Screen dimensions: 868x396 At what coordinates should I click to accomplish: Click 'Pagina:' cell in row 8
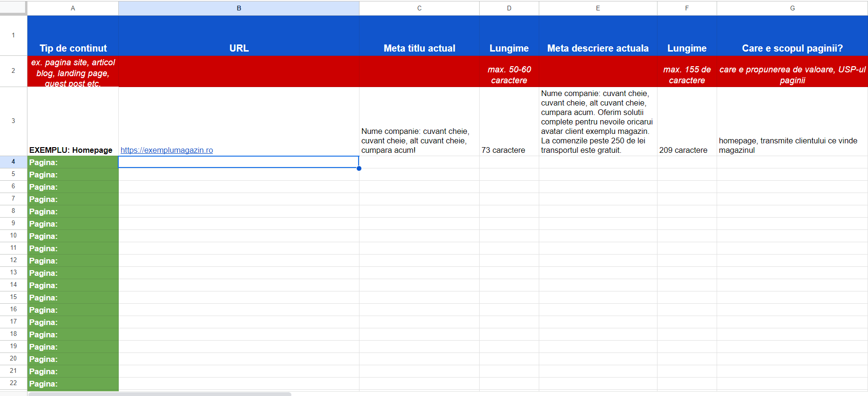73,211
